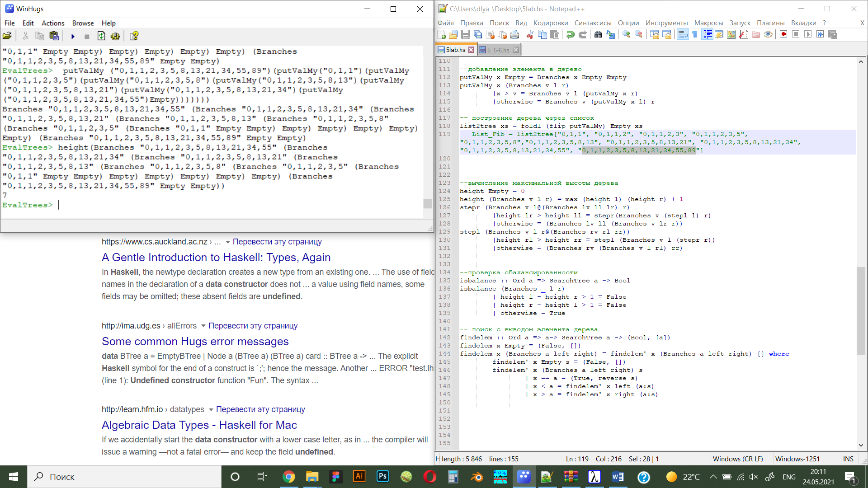Click the Save recorded macro icon
The width and height of the screenshot is (868, 488).
click(x=833, y=35)
